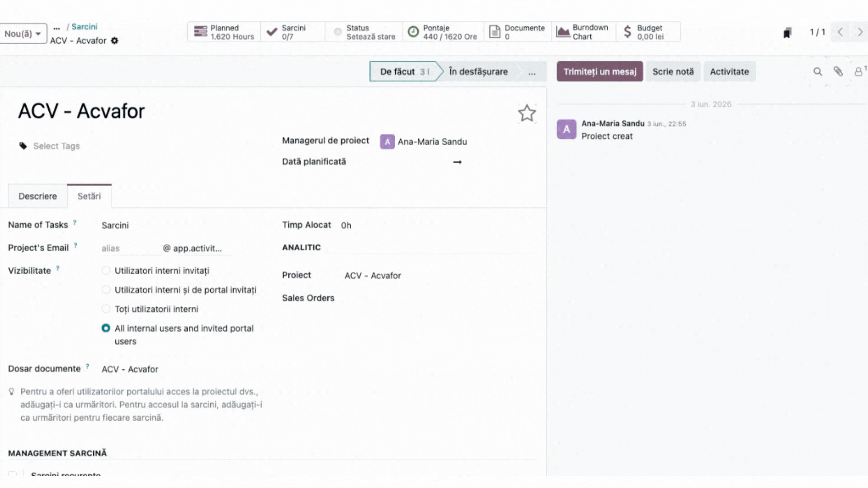Open the Sarcini 0/7 stat button
The width and height of the screenshot is (868, 488).
point(292,32)
